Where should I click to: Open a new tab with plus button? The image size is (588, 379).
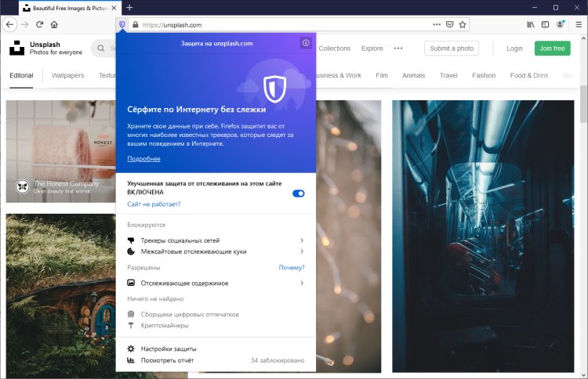(x=129, y=8)
